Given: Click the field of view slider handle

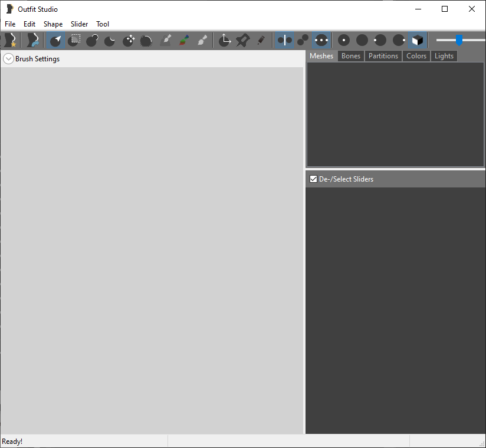Looking at the screenshot, I should [459, 40].
